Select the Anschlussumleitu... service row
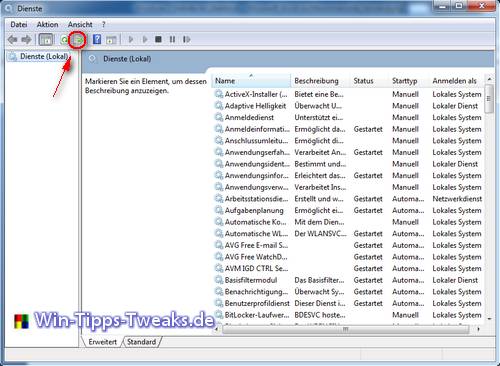The height and width of the screenshot is (366, 500). (349, 141)
